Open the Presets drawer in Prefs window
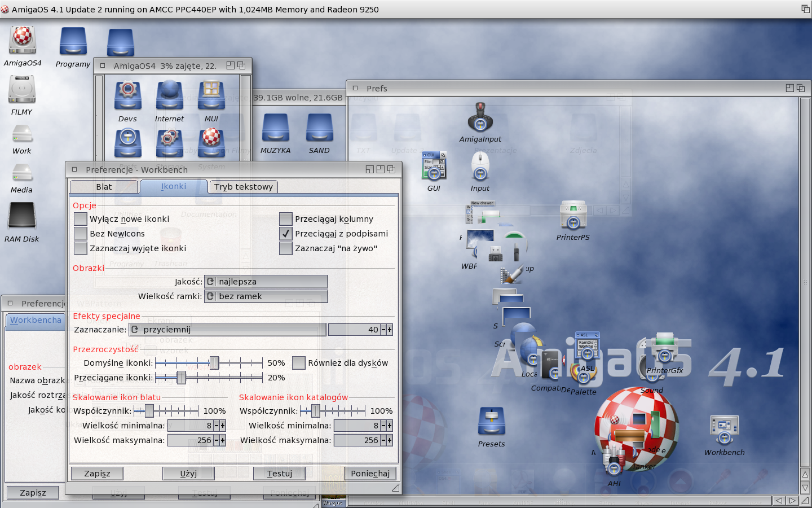 click(492, 422)
